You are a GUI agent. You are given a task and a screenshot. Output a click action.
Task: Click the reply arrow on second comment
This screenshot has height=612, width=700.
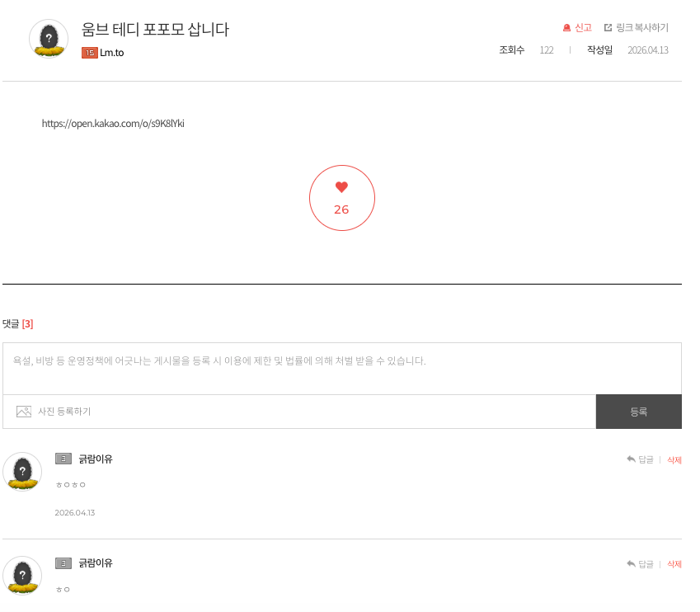tap(631, 564)
